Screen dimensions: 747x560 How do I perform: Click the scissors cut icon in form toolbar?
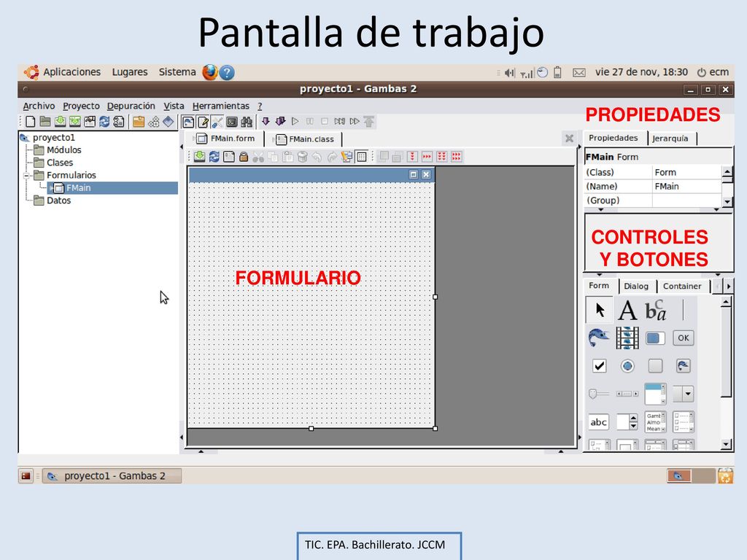[258, 157]
